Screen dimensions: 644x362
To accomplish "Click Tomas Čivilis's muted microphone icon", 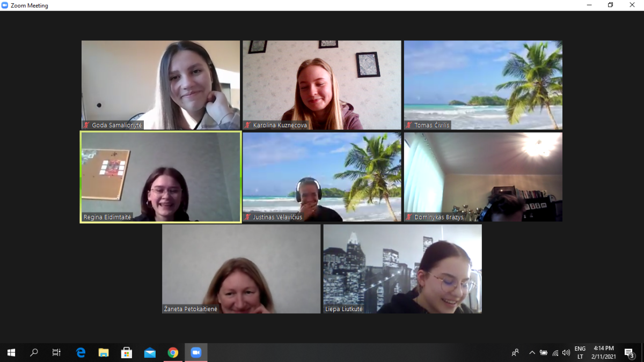I will (409, 125).
